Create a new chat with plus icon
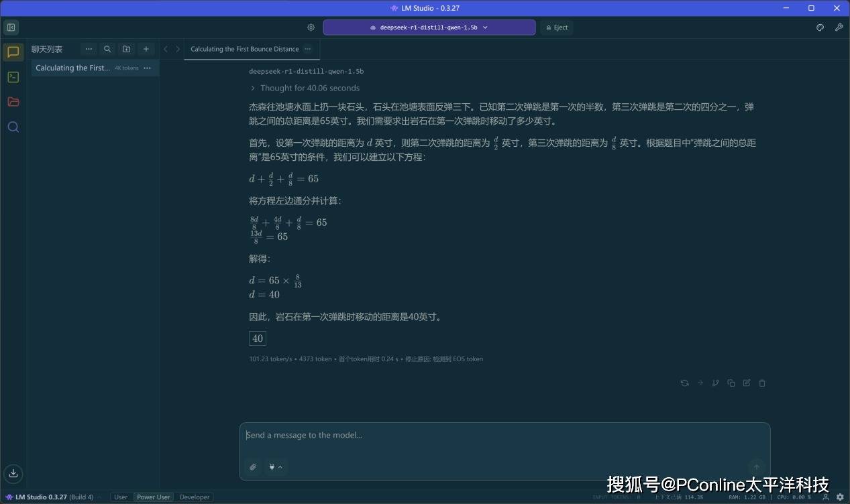850x504 pixels. pos(146,49)
